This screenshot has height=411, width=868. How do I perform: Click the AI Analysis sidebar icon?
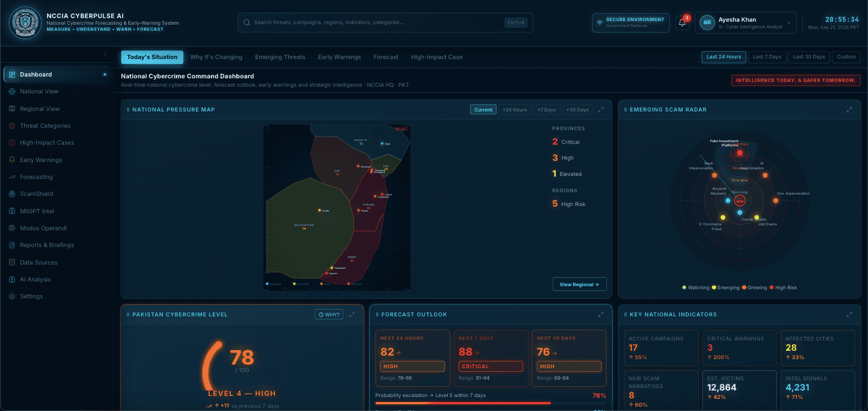click(x=12, y=280)
